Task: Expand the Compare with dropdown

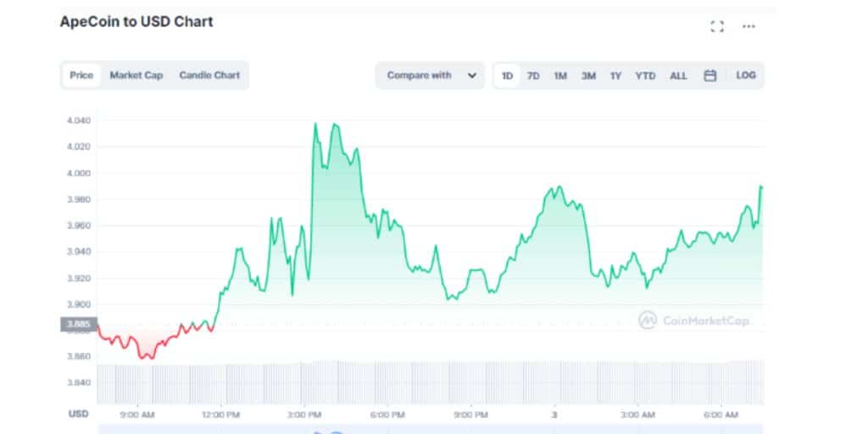Action: [430, 75]
